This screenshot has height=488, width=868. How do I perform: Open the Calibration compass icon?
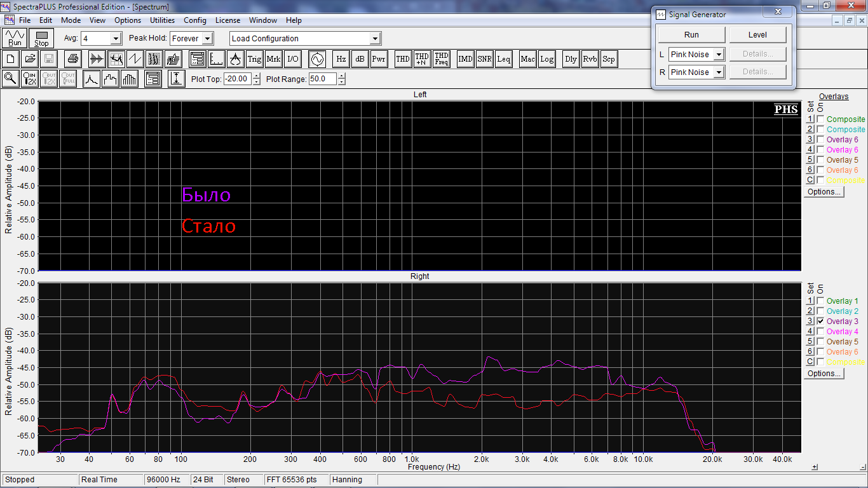pos(236,59)
